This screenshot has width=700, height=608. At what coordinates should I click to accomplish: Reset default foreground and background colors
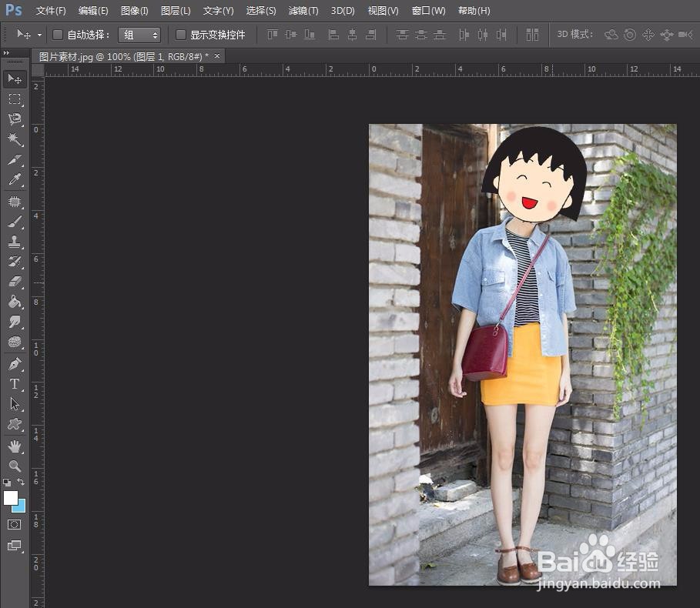[7, 483]
